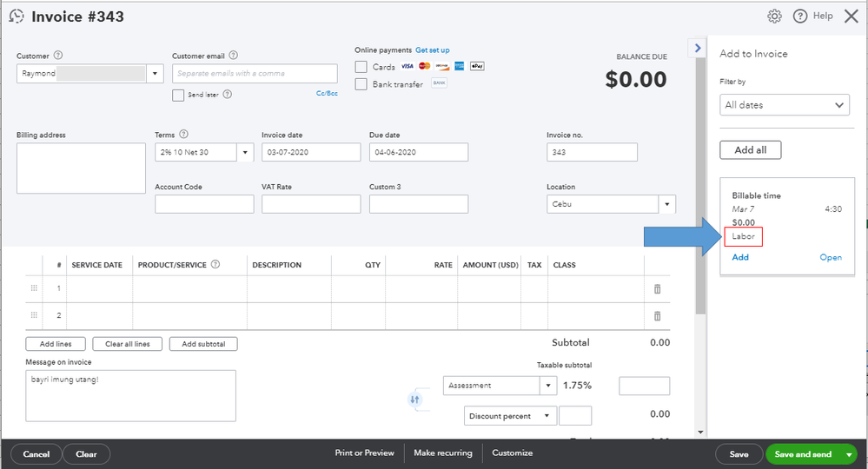Click the VAT Rate field
868x469 pixels.
311,204
